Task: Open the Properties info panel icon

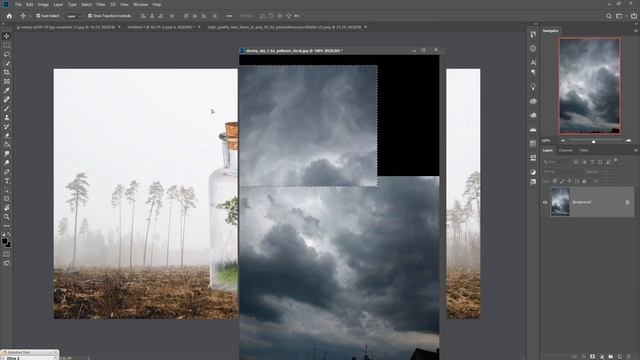Action: 533,49
